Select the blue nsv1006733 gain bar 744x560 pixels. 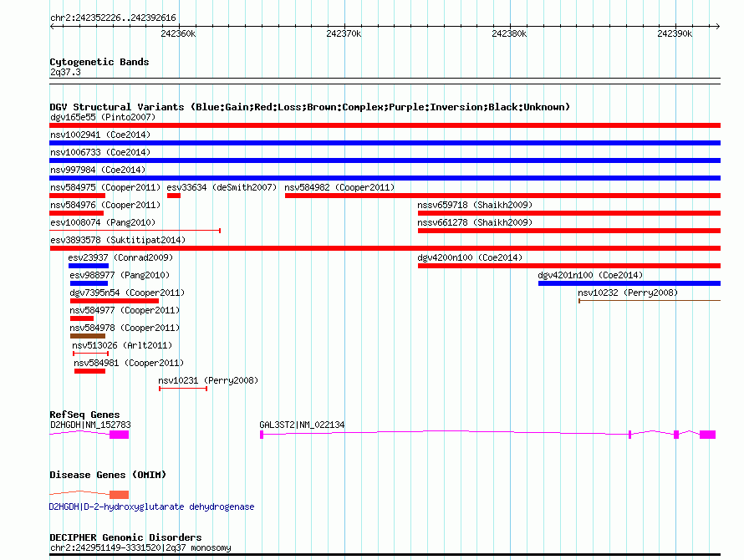click(385, 160)
